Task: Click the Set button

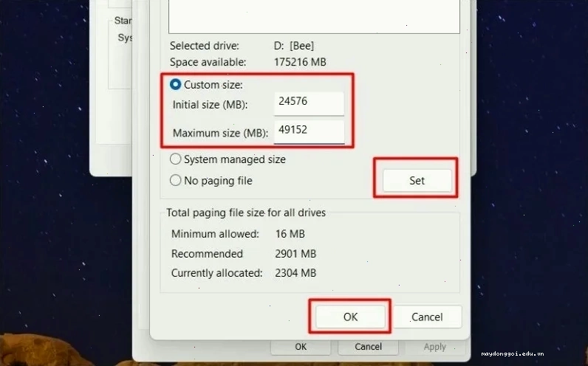Action: 417,181
